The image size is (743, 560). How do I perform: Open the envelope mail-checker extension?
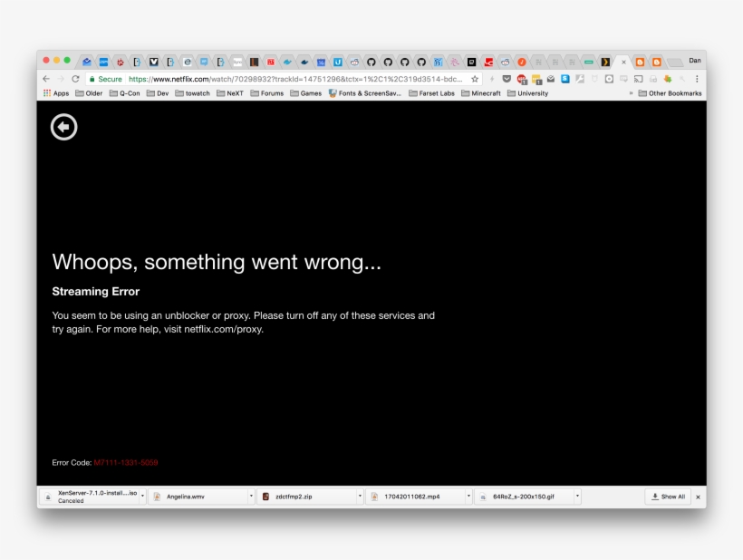point(551,79)
